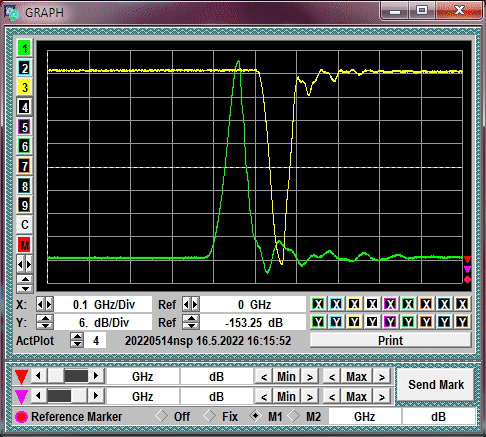Click X scale left-right stepper arrows
This screenshot has width=486, height=437.
45,304
